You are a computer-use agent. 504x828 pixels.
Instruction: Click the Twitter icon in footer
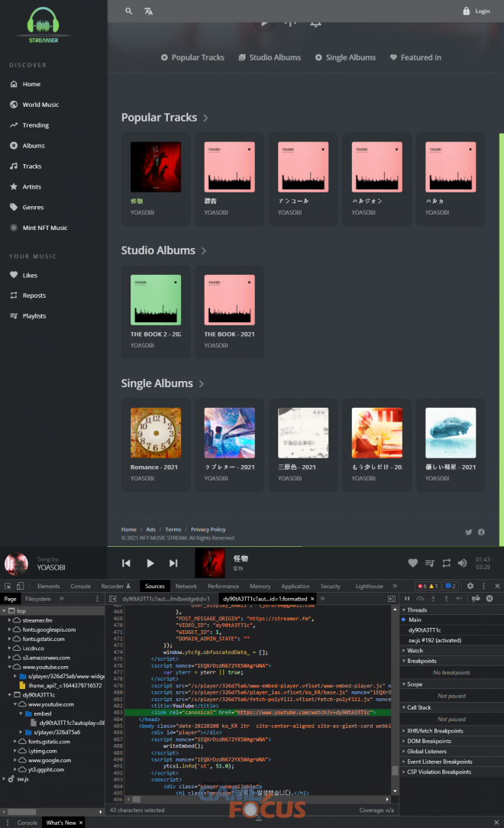pyautogui.click(x=469, y=532)
